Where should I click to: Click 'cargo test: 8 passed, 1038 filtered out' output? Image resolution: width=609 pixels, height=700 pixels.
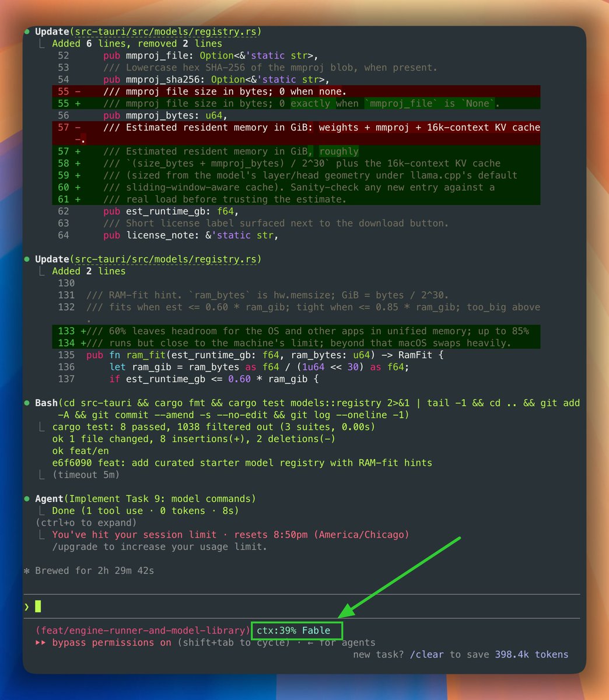[x=213, y=426]
